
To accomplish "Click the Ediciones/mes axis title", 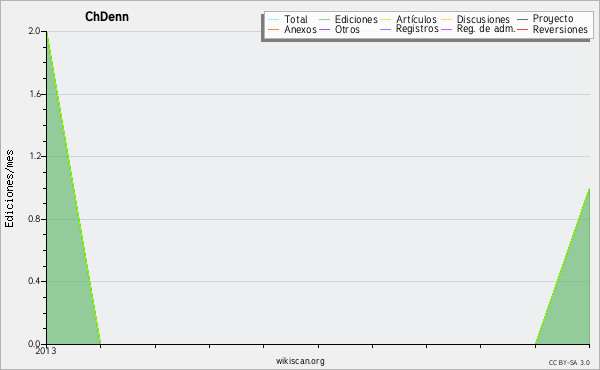I will 9,189.
